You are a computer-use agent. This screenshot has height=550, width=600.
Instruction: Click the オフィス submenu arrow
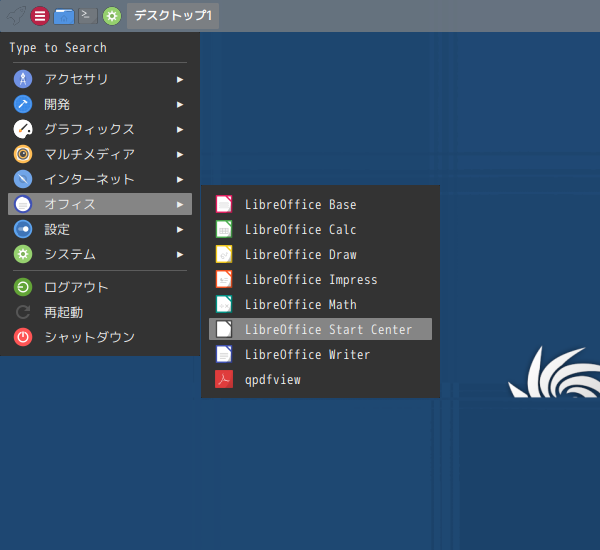coord(180,204)
